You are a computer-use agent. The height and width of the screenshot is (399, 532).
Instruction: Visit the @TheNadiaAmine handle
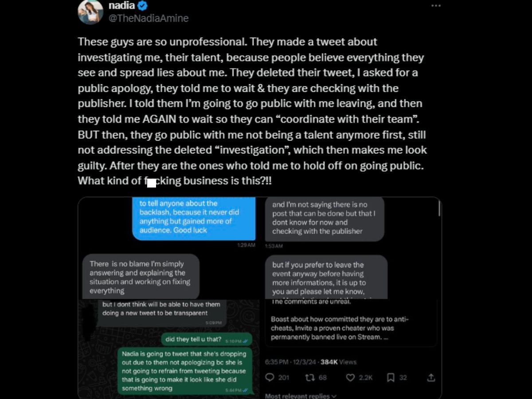point(148,18)
